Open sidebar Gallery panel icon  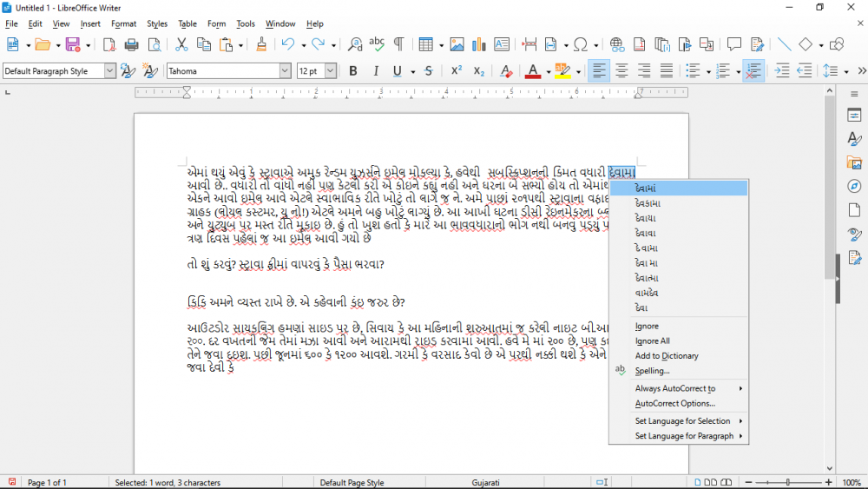[x=854, y=162]
